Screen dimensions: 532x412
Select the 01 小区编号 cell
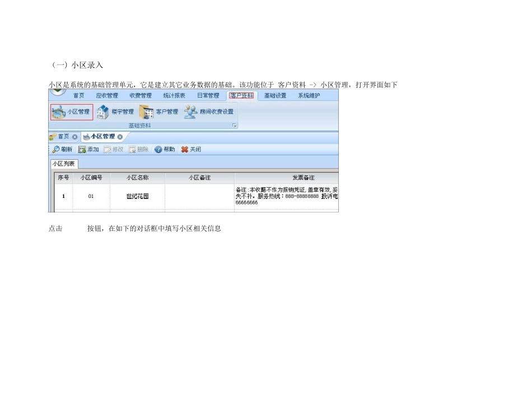click(91, 196)
